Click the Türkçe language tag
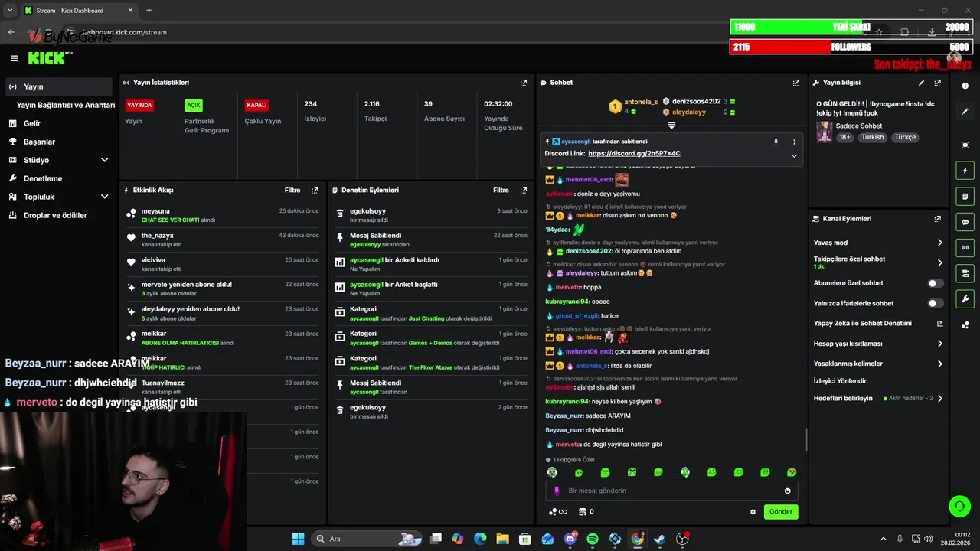Viewport: 980px width, 551px height. tap(905, 137)
